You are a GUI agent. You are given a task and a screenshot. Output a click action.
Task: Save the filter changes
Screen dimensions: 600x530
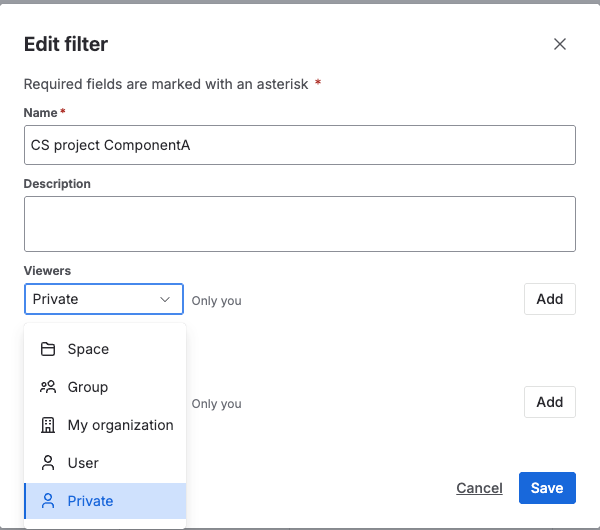(547, 488)
